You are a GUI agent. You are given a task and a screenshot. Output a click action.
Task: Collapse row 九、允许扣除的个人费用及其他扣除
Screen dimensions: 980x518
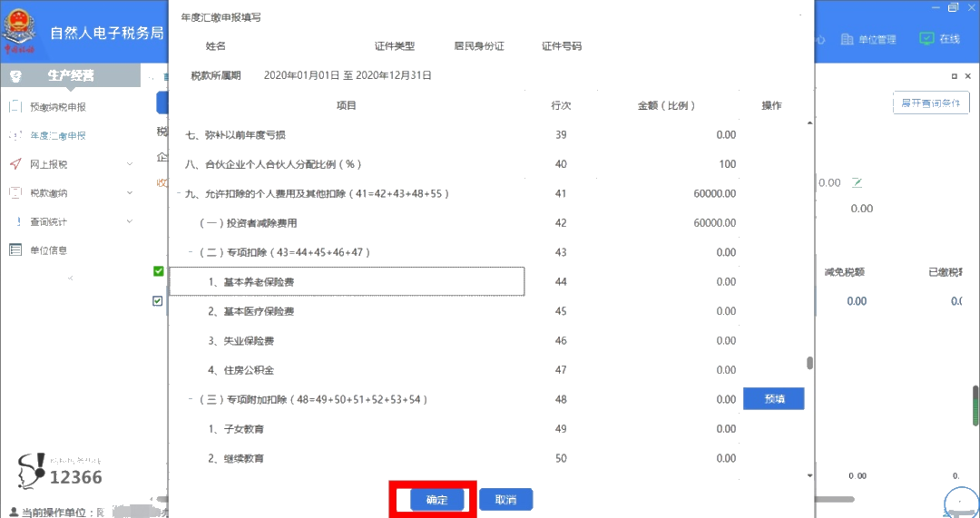tap(180, 194)
